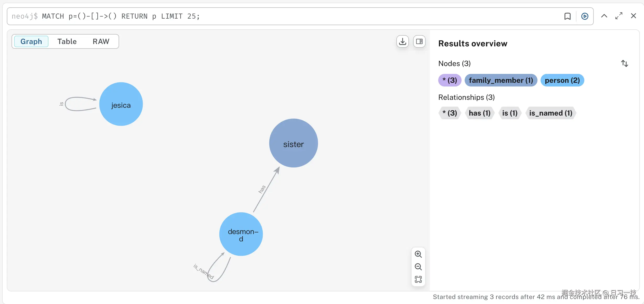Bookmark the current query as favorite
The image size is (644, 304).
pos(567,16)
